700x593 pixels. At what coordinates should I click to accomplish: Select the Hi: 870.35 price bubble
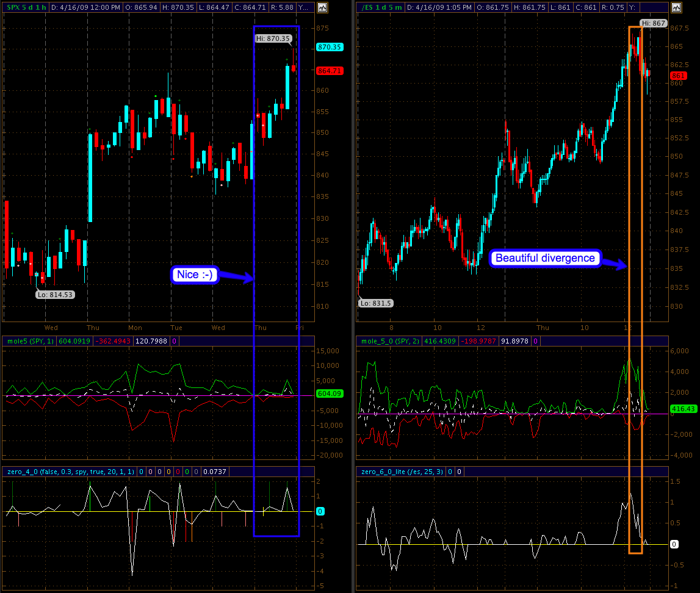coord(273,38)
